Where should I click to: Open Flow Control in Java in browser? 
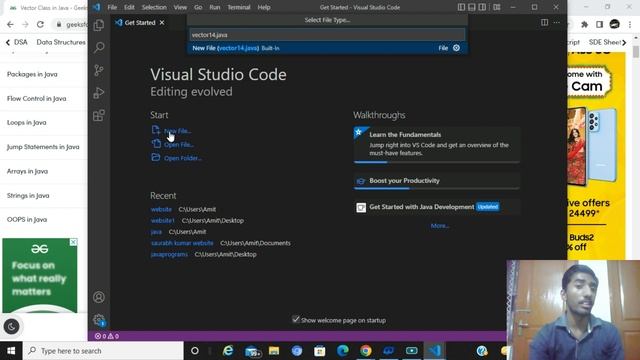click(x=37, y=98)
